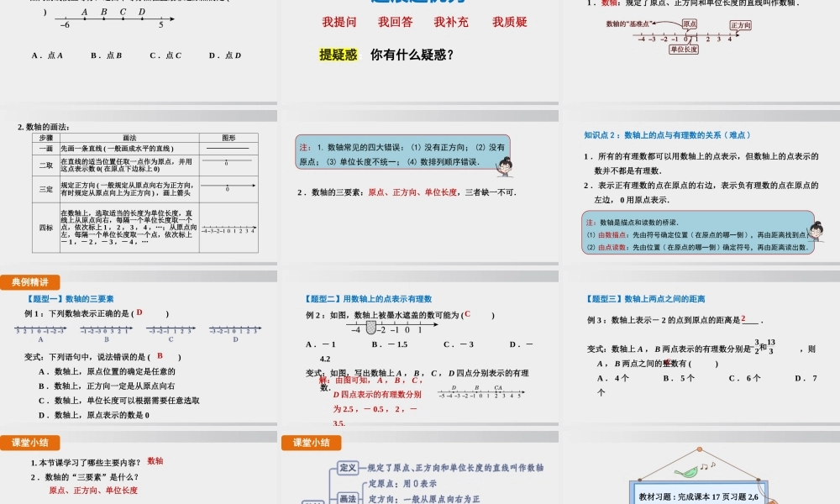Click the blue heading 知识点2:数轴上的点与有理数的关系
The height and width of the screenshot is (504, 840).
coord(667,135)
